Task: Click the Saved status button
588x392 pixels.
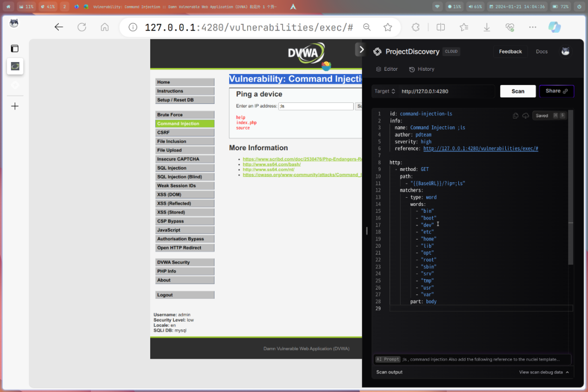Action: tap(549, 115)
